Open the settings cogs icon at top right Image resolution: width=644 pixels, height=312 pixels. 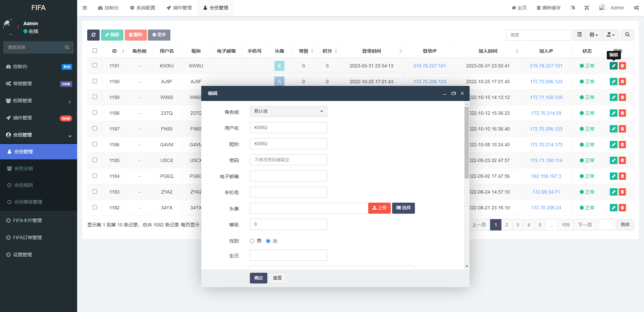click(636, 8)
